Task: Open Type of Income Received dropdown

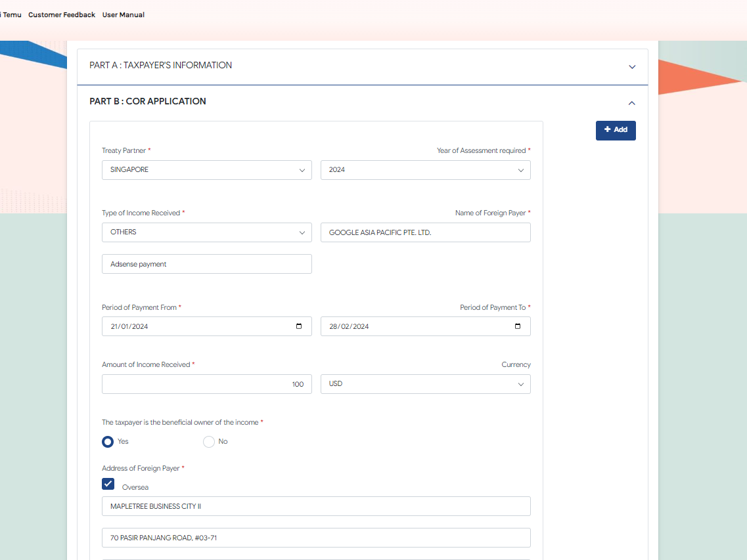Action: coord(206,232)
